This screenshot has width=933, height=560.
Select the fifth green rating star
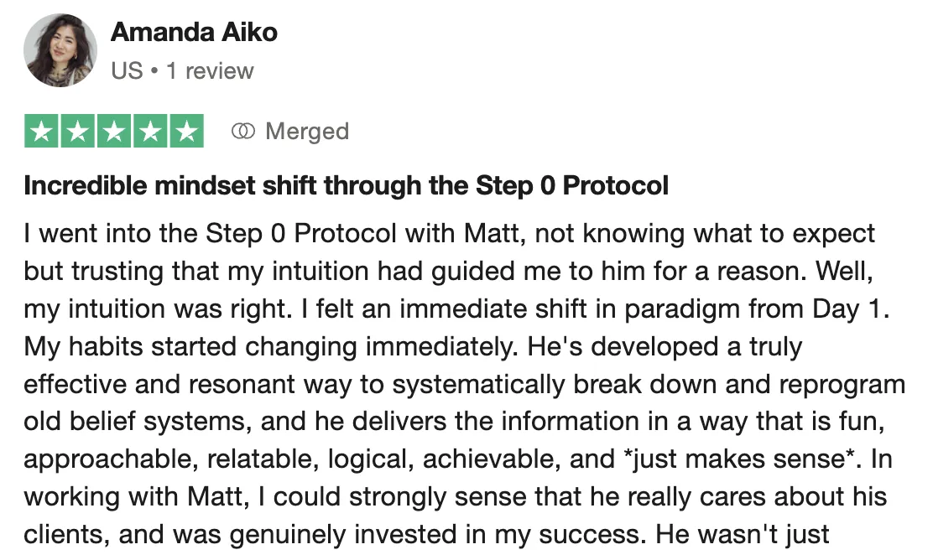[187, 131]
